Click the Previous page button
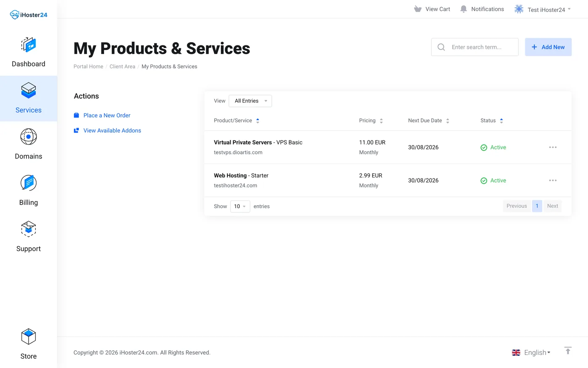The width and height of the screenshot is (588, 368). pyautogui.click(x=517, y=206)
